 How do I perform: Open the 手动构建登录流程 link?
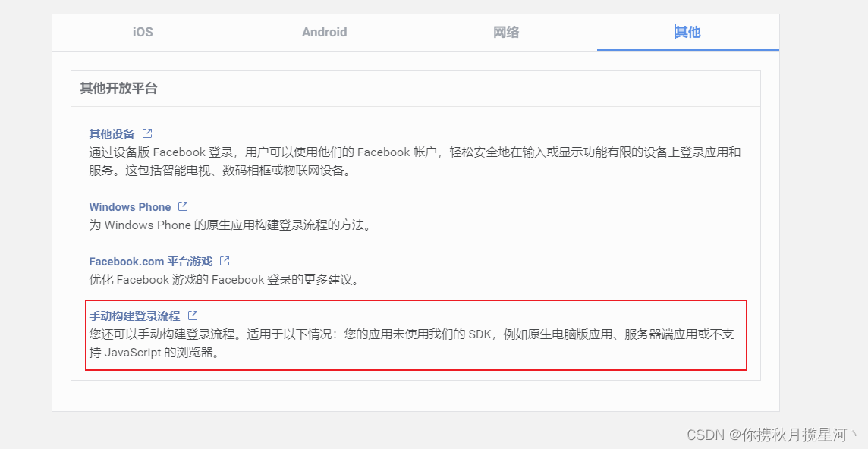pyautogui.click(x=134, y=316)
